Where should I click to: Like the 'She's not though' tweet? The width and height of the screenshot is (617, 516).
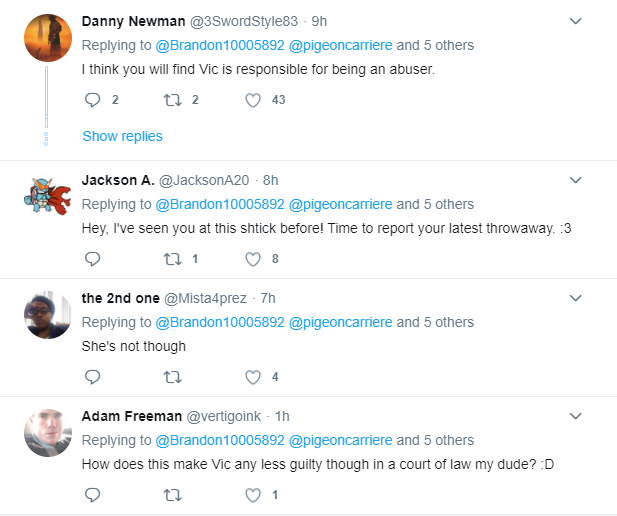pyautogui.click(x=253, y=377)
